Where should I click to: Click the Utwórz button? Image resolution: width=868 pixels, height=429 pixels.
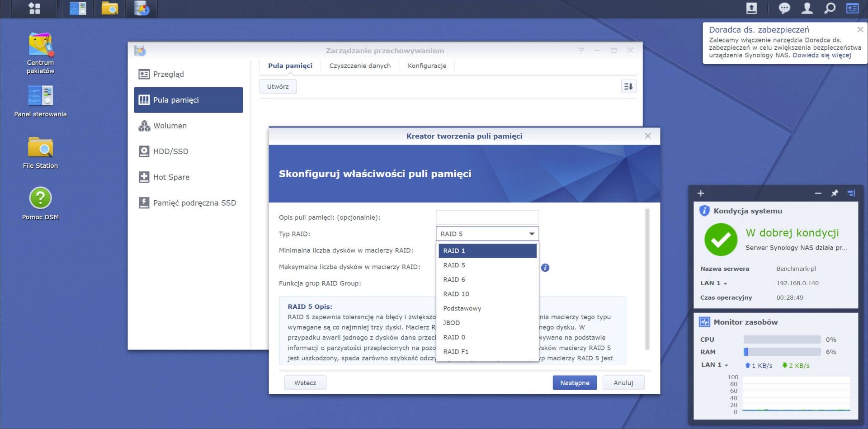278,86
